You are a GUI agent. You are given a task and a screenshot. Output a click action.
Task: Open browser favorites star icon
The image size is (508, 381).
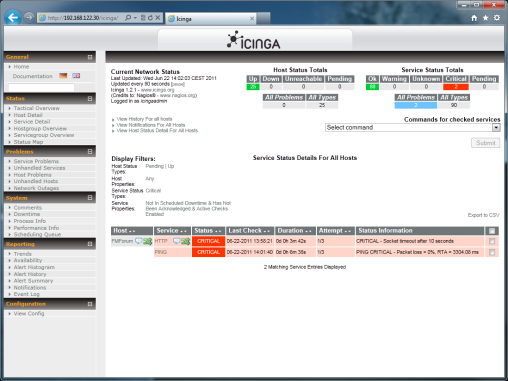485,18
